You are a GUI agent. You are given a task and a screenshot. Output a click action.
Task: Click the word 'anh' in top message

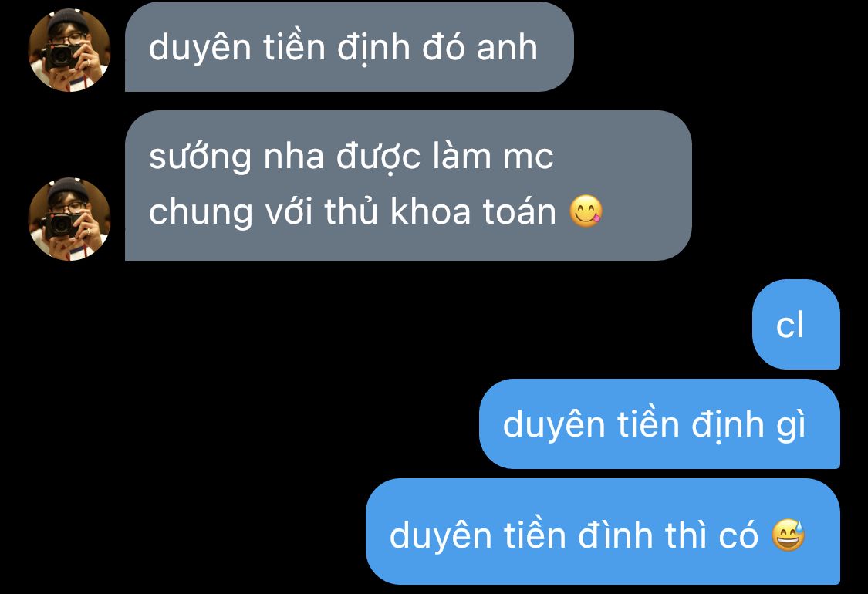[507, 47]
